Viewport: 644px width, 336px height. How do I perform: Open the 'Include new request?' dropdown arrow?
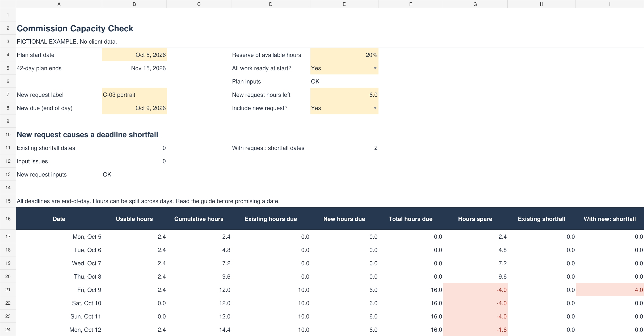click(375, 108)
